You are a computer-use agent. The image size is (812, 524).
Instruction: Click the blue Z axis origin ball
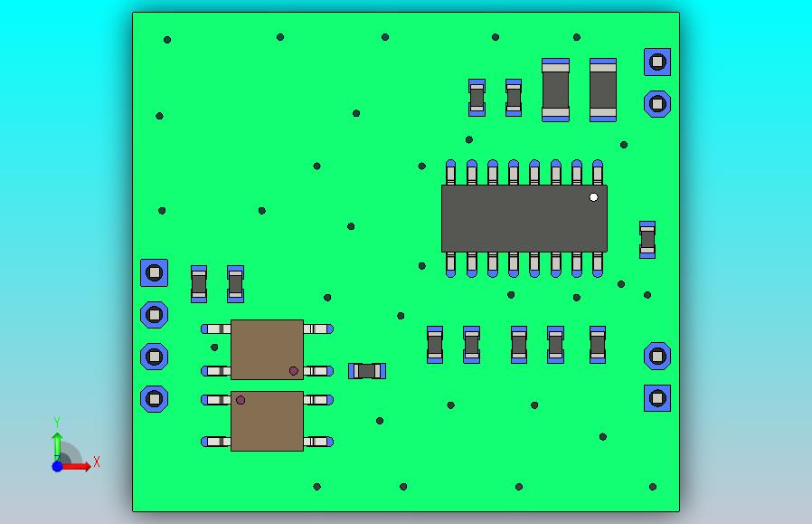[x=57, y=466]
